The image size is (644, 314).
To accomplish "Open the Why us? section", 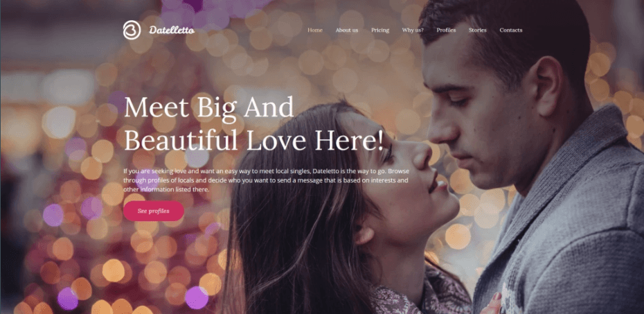I will tap(413, 30).
